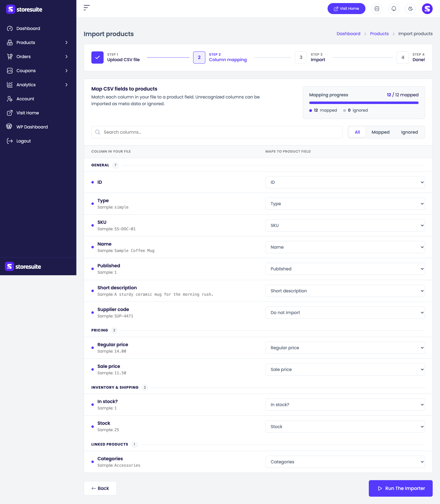Click the Supplier code column name
Image resolution: width=440 pixels, height=504 pixels.
[113, 309]
